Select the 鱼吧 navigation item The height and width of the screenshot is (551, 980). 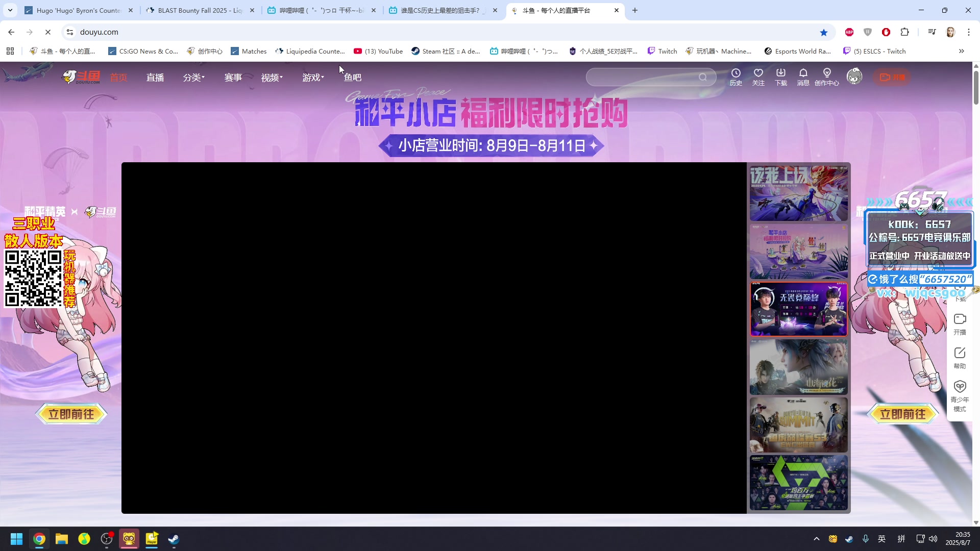coord(353,78)
